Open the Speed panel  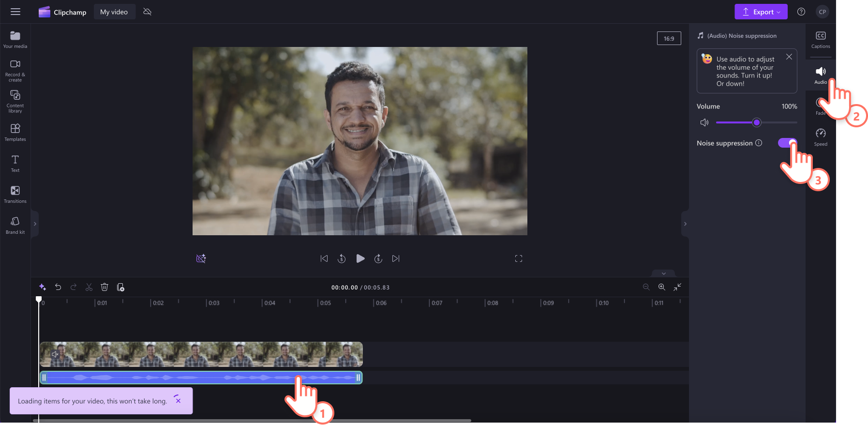click(821, 137)
